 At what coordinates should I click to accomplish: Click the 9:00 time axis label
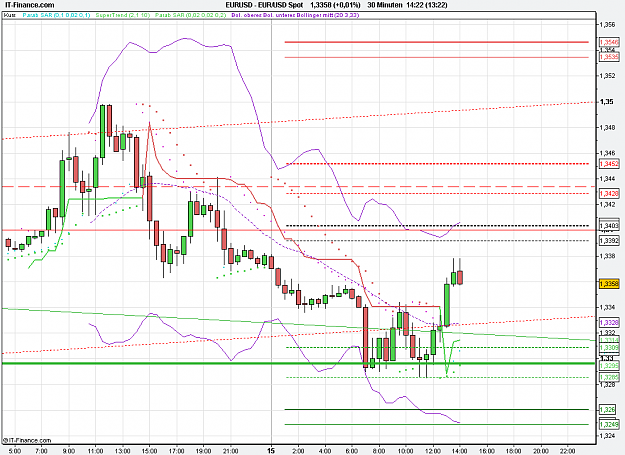(x=69, y=451)
